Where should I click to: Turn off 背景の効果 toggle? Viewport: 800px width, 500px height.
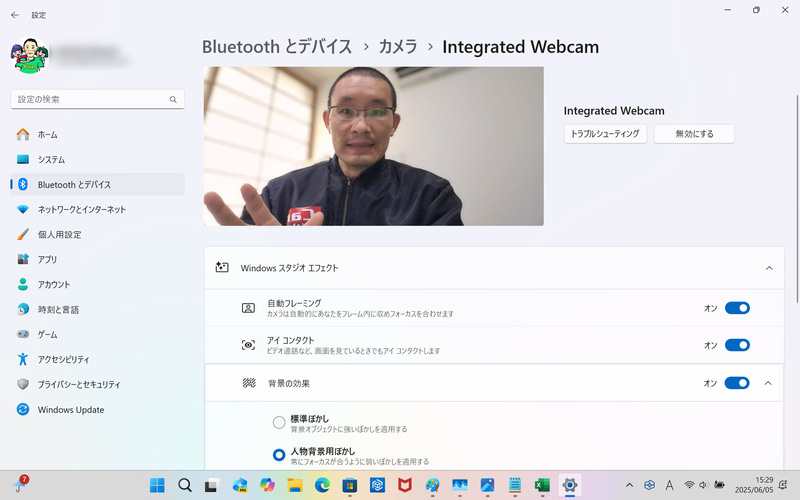pos(737,383)
